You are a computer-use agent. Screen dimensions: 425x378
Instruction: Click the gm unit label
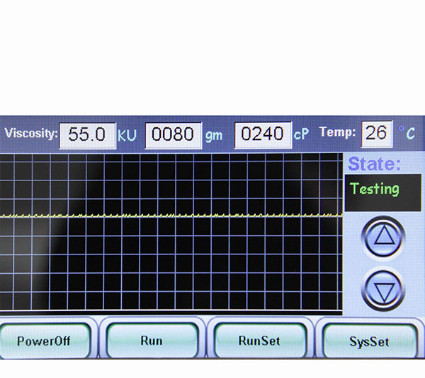(x=214, y=136)
